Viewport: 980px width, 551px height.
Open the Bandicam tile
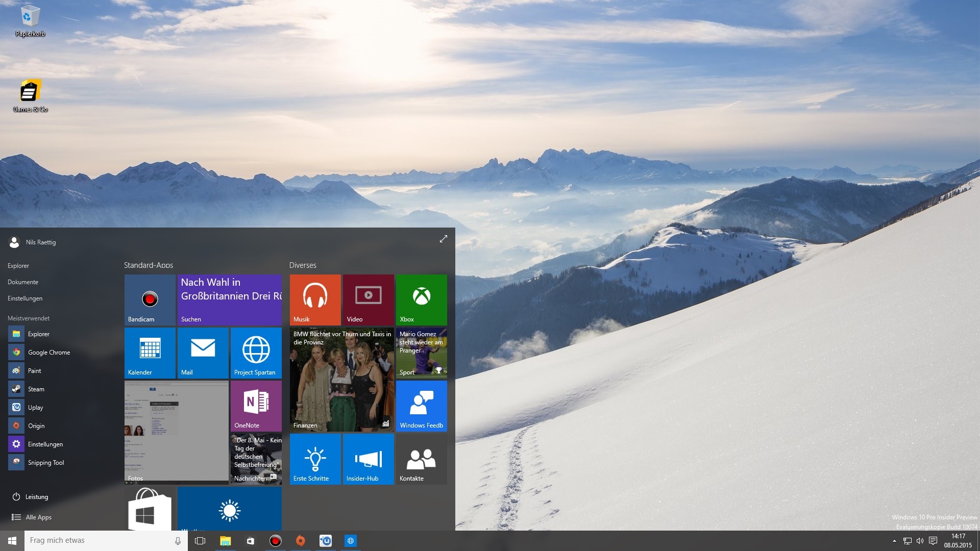click(x=150, y=300)
